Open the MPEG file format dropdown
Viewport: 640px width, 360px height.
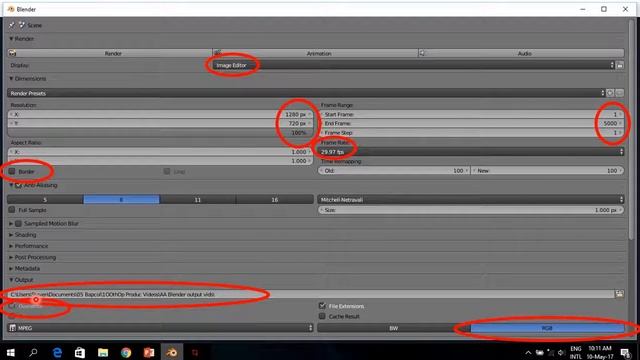point(160,328)
